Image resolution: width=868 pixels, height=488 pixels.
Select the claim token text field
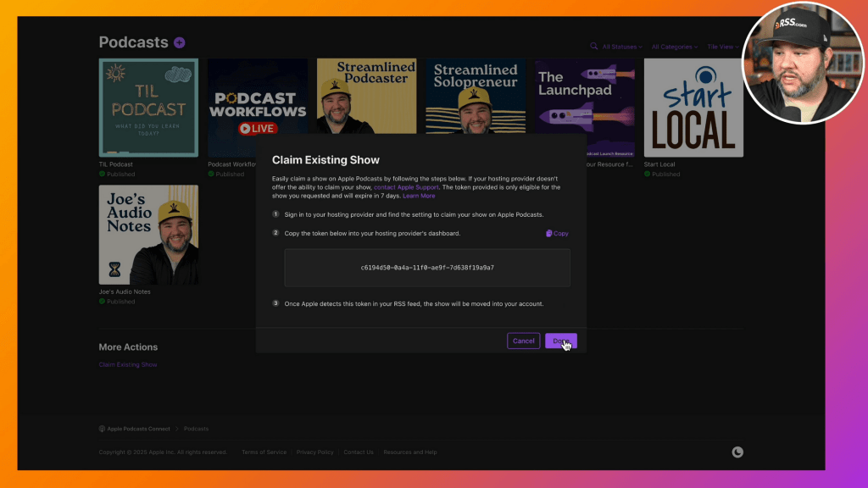pos(427,268)
